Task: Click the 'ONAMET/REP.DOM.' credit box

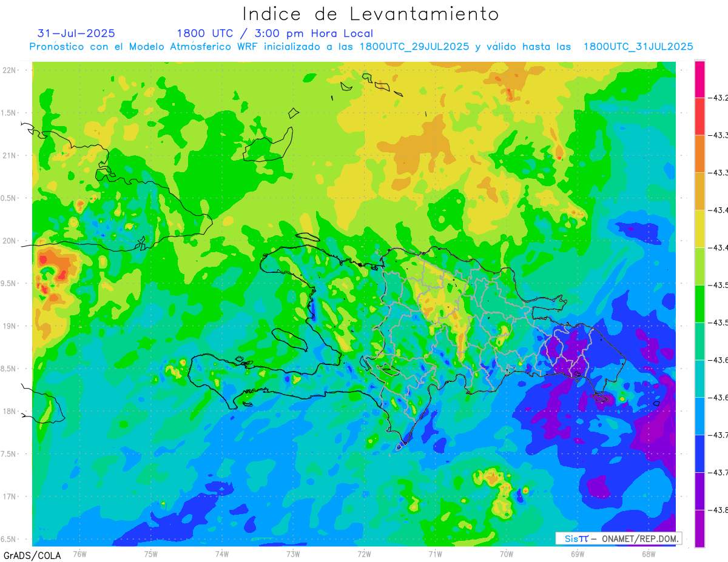Action: click(618, 538)
